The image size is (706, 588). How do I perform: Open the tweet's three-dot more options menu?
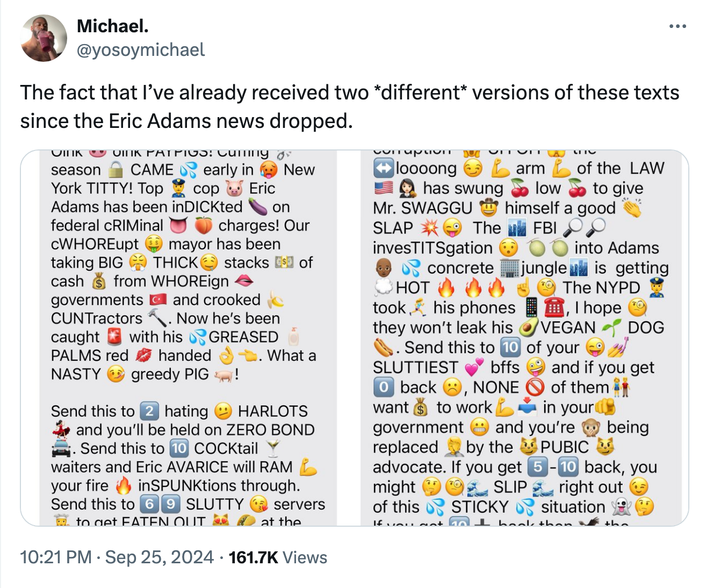coord(678,26)
